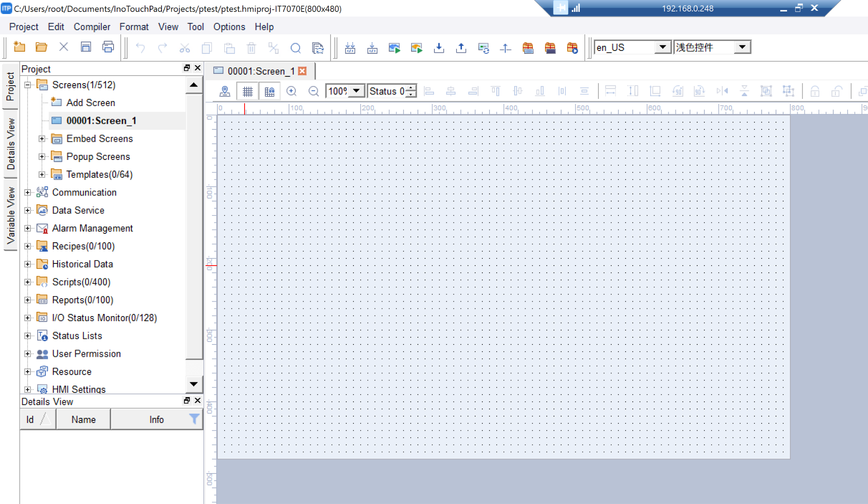The height and width of the screenshot is (504, 868).
Task: Toggle the snap-to-grid button beside grid
Action: point(270,91)
